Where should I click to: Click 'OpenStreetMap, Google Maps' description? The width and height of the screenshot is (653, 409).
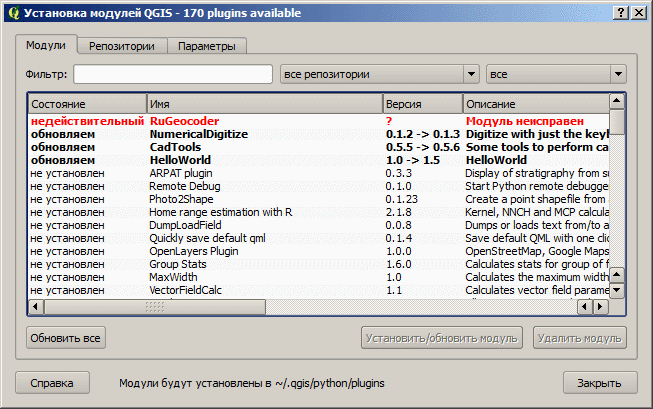pos(537,251)
